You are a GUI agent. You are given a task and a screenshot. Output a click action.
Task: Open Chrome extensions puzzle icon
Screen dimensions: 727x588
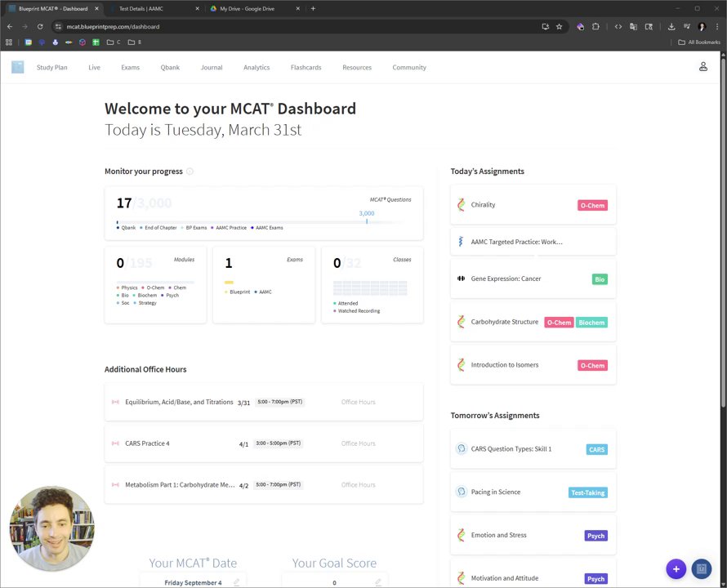(595, 27)
